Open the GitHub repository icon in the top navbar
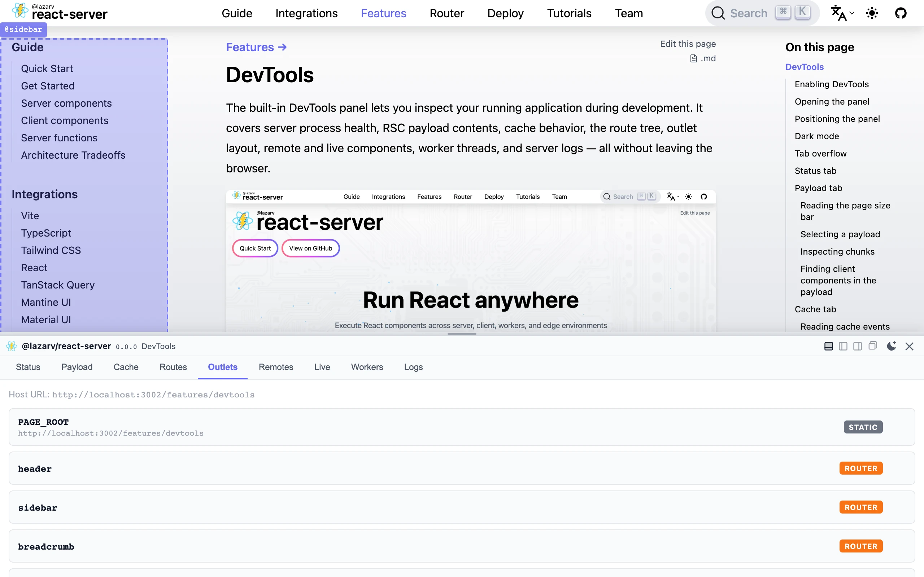The width and height of the screenshot is (924, 577). [900, 13]
